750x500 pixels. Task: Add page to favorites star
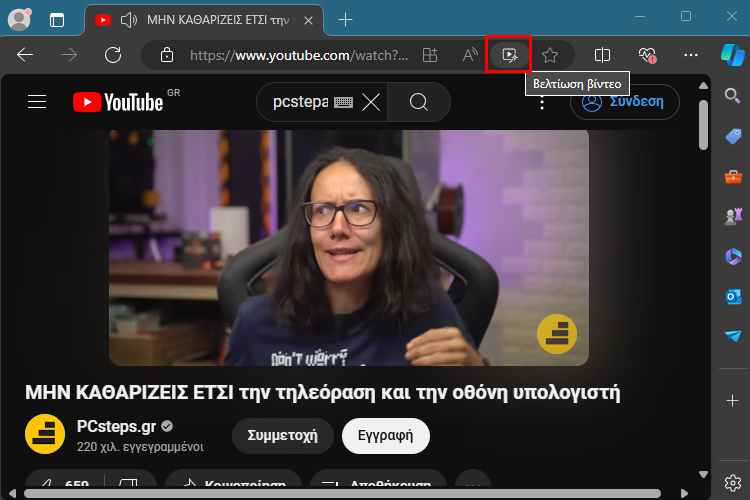550,55
